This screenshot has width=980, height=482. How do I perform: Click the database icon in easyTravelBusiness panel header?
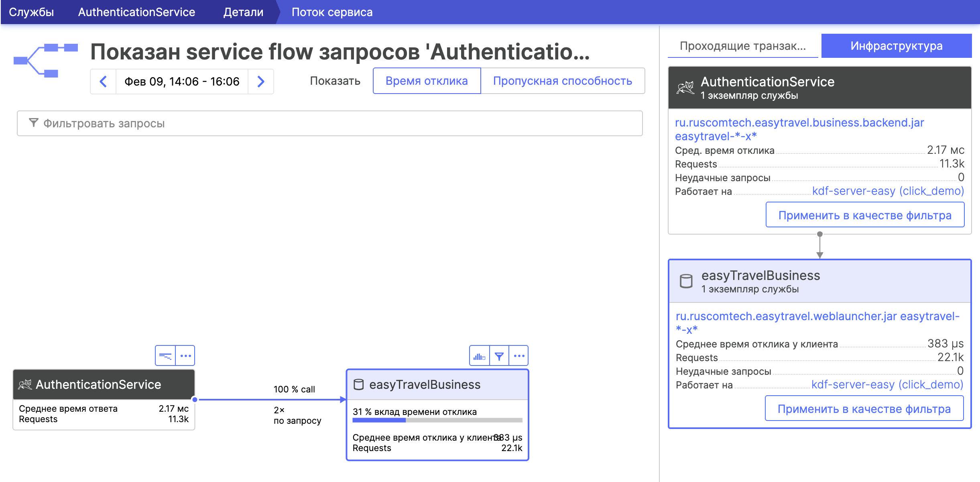pos(686,281)
